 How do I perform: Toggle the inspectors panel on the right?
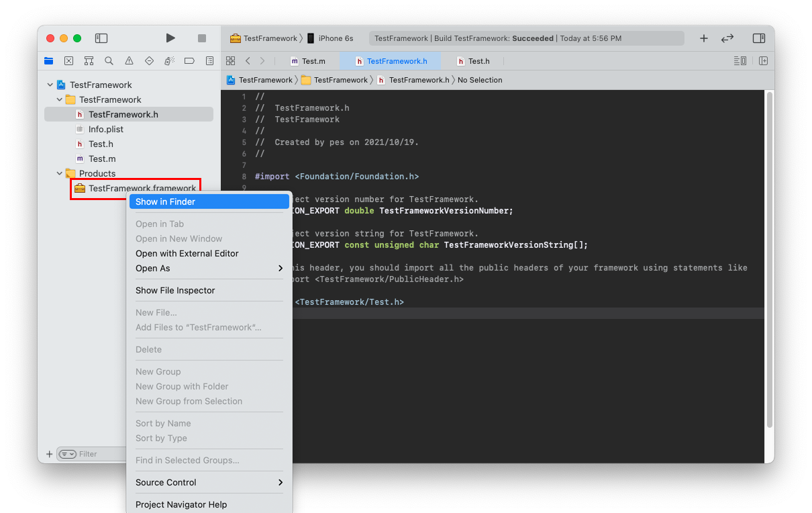pos(759,38)
